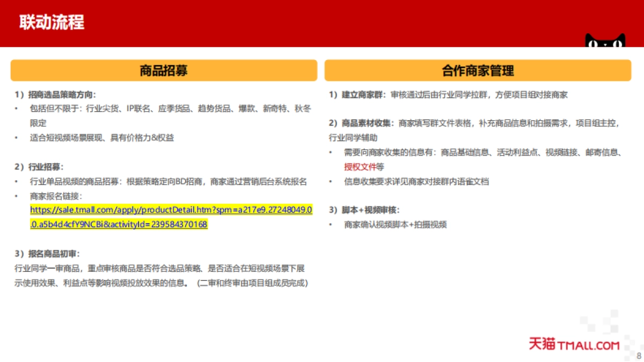Screen dimensions: 644x362
Task: Click the paragraph starting 行业同学一审商品
Action: click(x=161, y=275)
